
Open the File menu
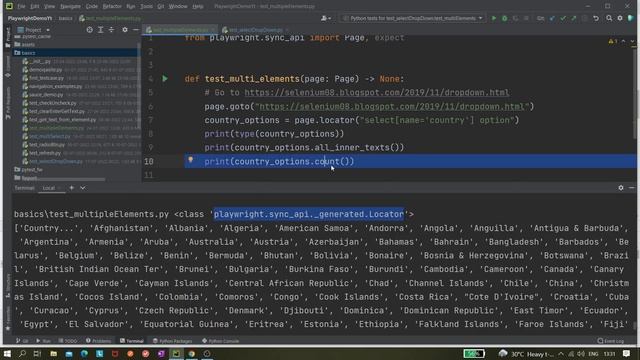[21, 7]
